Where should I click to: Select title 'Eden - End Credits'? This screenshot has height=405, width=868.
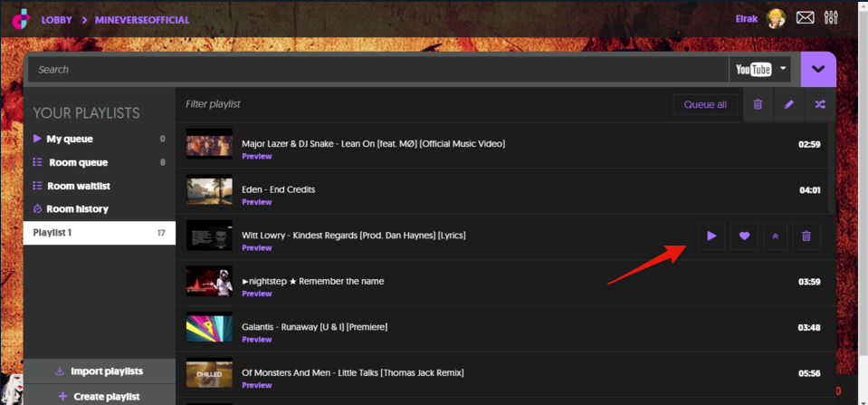pos(279,189)
